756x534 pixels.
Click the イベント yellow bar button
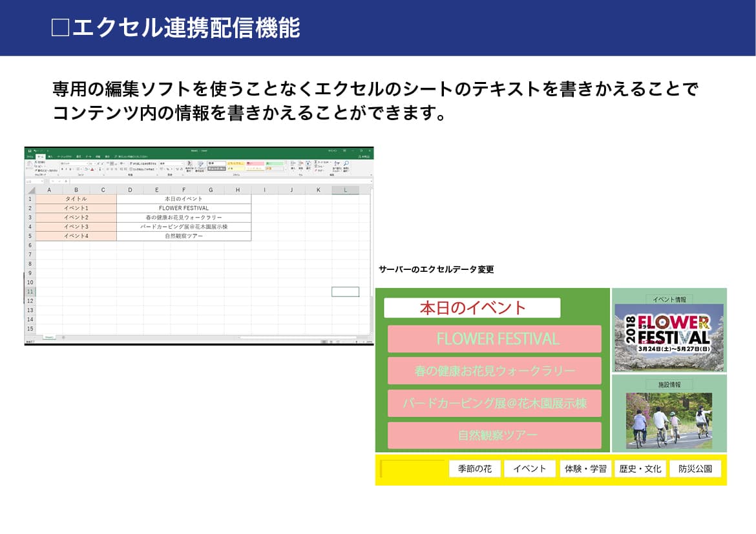pyautogui.click(x=529, y=468)
